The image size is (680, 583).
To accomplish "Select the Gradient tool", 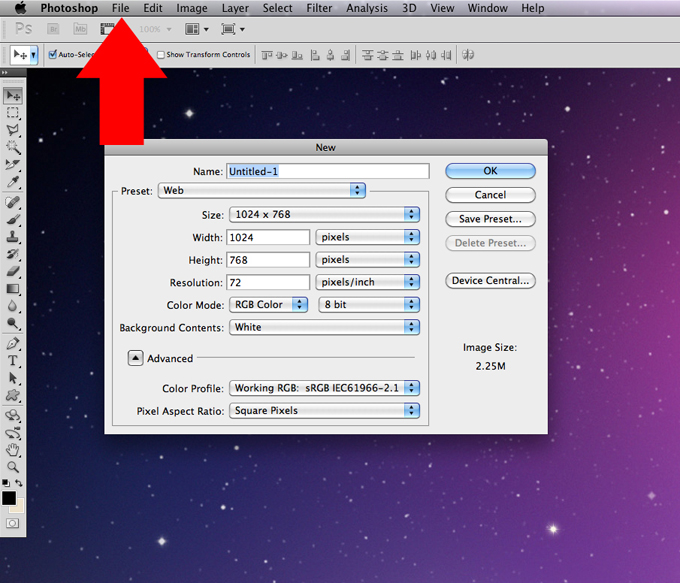I will point(13,289).
